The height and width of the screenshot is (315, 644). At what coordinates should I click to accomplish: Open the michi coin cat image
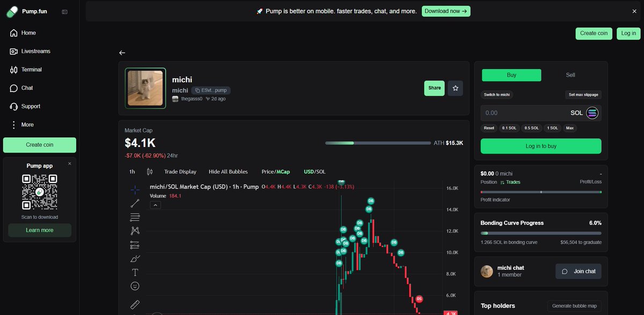(x=145, y=89)
